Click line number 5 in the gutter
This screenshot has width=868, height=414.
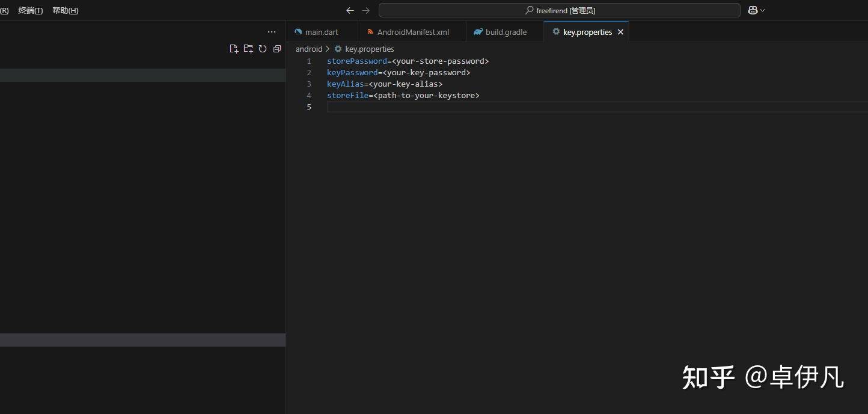click(309, 107)
